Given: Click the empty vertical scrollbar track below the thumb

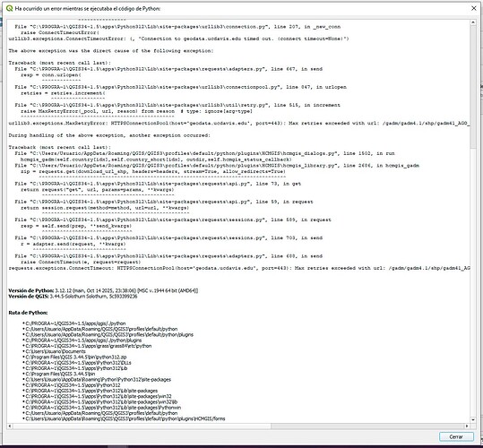Looking at the screenshot, I should pos(473,282).
